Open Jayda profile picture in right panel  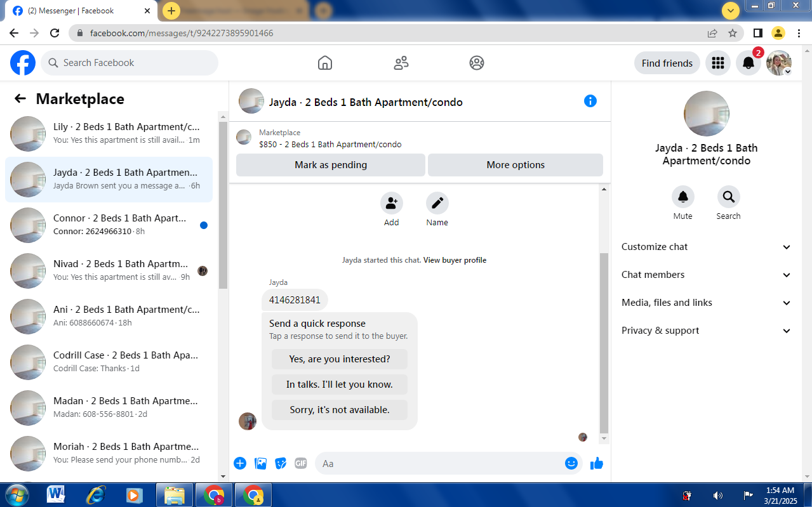pos(707,114)
